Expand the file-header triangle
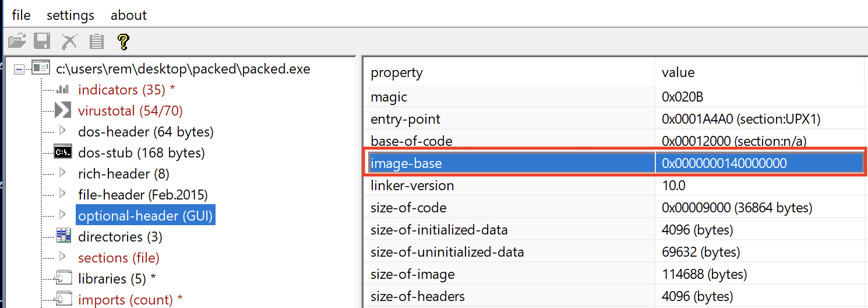Viewport: 868px width, 308px height. [63, 194]
